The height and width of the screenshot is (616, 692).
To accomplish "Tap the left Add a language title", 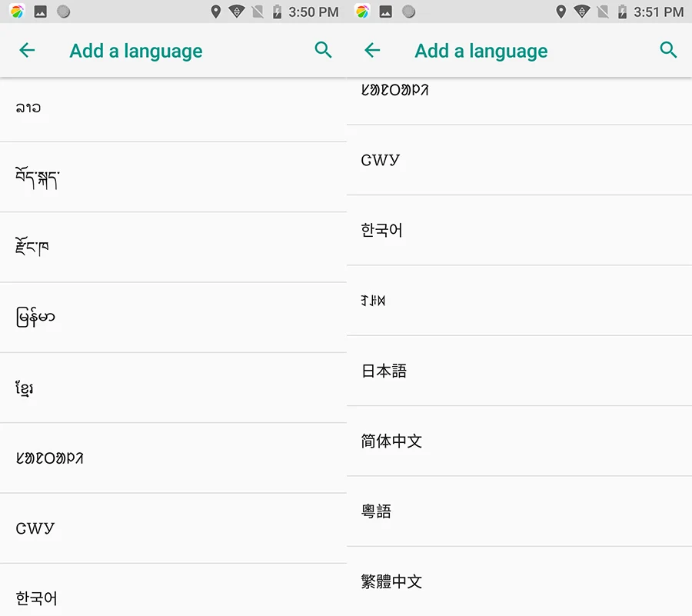I will tap(136, 52).
